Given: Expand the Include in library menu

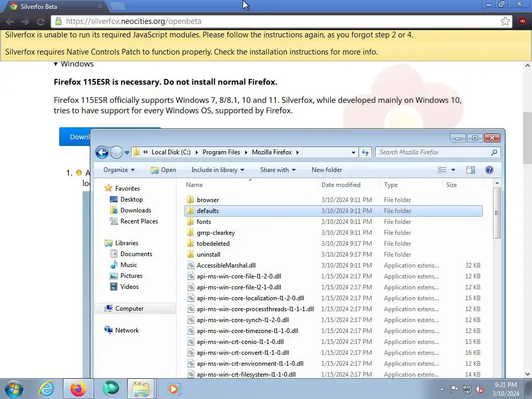Looking at the screenshot, I should pyautogui.click(x=218, y=170).
